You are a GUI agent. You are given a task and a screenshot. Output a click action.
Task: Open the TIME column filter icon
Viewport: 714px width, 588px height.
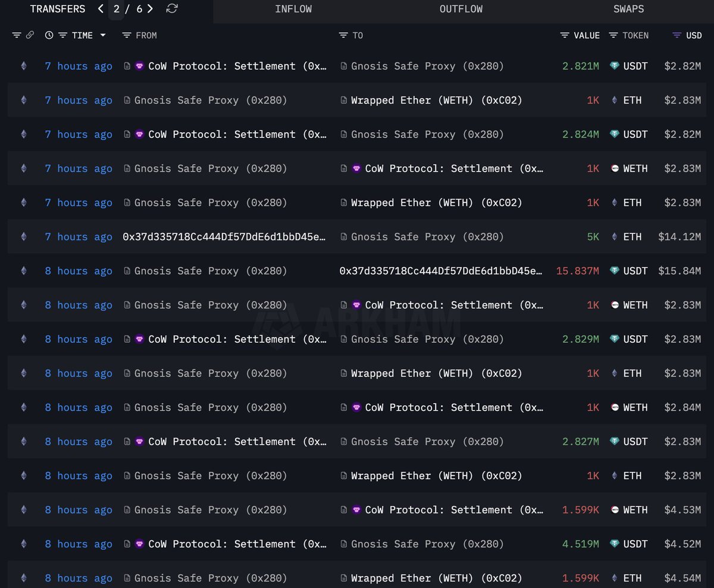click(x=62, y=36)
